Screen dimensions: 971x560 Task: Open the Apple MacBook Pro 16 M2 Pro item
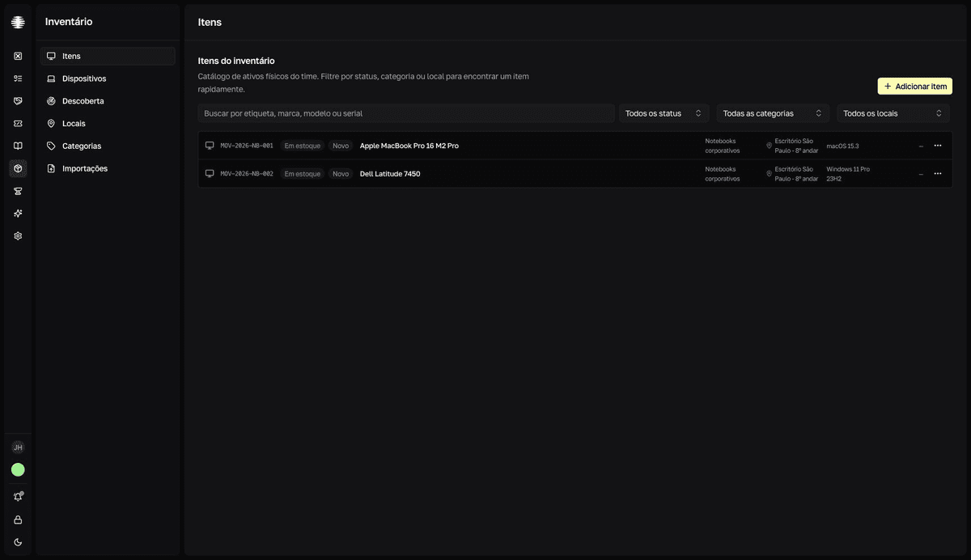point(409,146)
